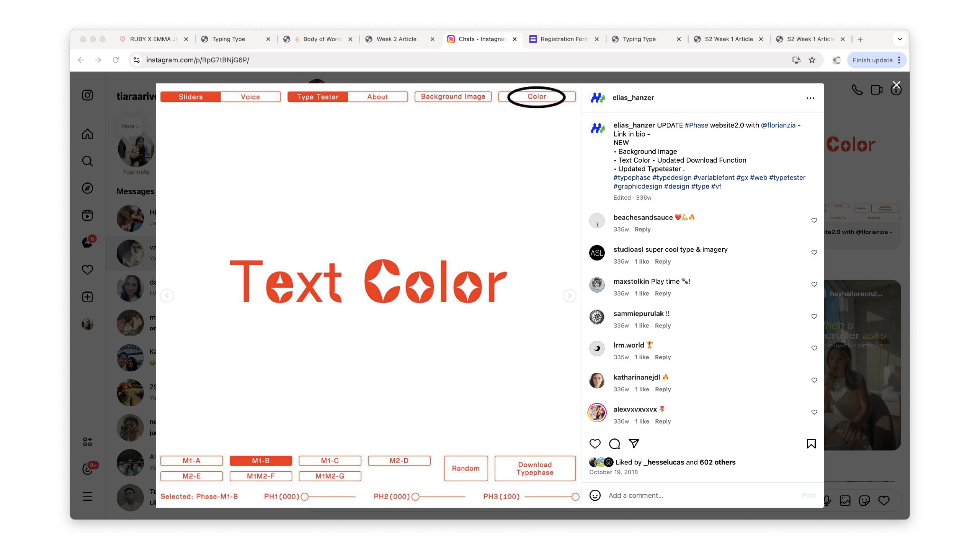Switch to Body of Works tab
This screenshot has width=980, height=557.
(x=318, y=39)
